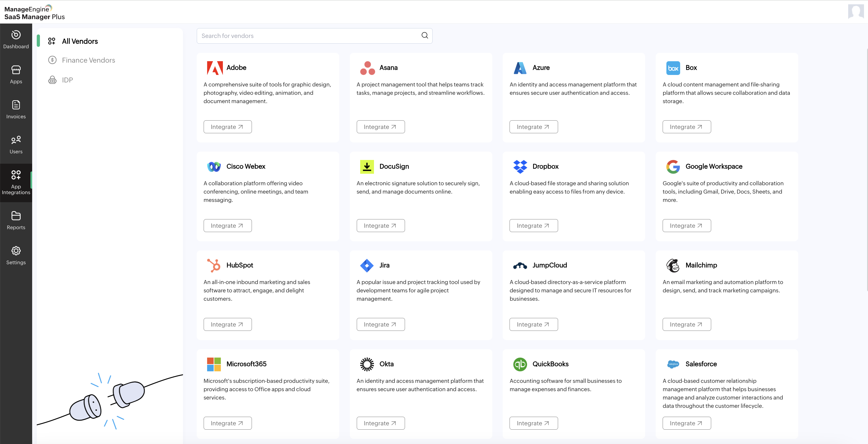
Task: Click the search magnifier icon
Action: tap(424, 36)
